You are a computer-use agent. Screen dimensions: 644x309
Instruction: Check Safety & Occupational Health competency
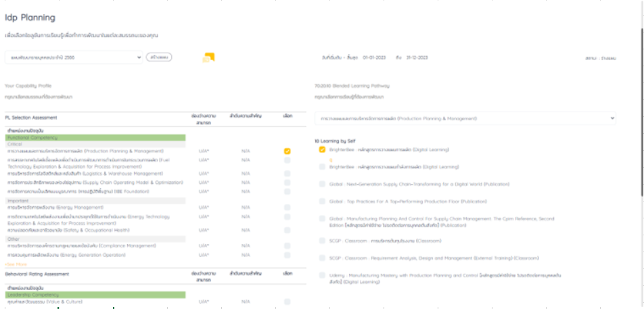(287, 230)
